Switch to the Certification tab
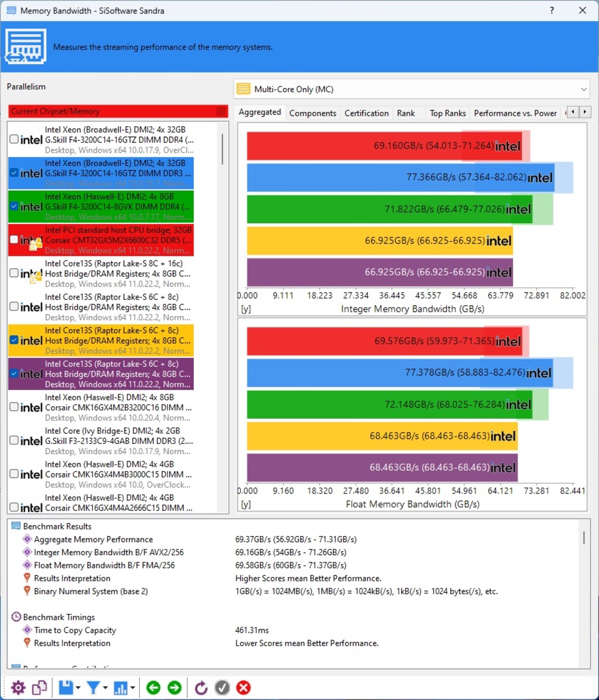Viewport: 599px width, 700px height. [x=366, y=114]
